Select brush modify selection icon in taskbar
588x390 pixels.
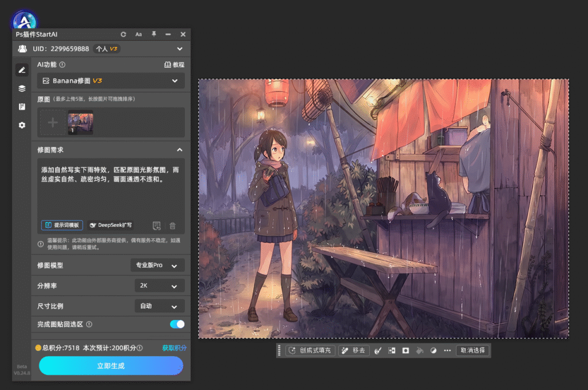coord(378,350)
